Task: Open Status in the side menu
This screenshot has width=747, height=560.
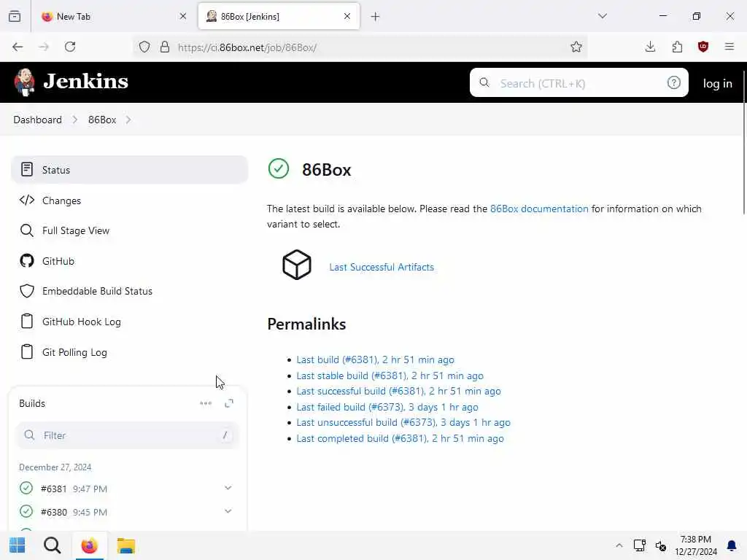Action: [129, 169]
